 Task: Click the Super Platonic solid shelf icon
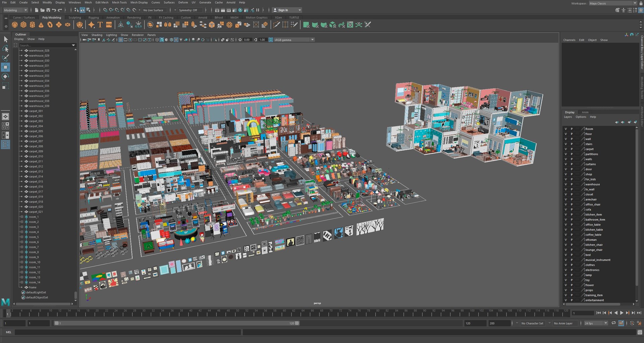(79, 25)
